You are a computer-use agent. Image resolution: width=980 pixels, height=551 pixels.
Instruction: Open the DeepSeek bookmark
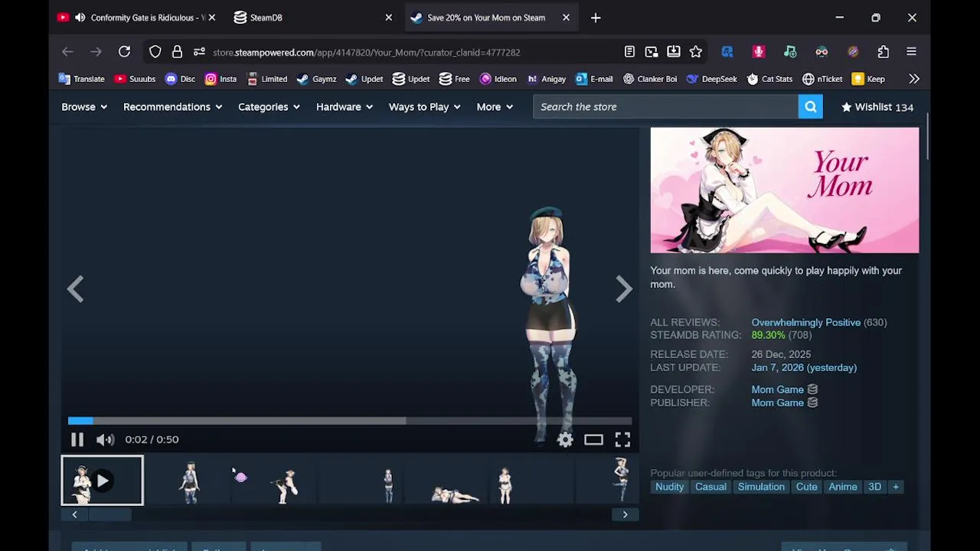pyautogui.click(x=711, y=79)
